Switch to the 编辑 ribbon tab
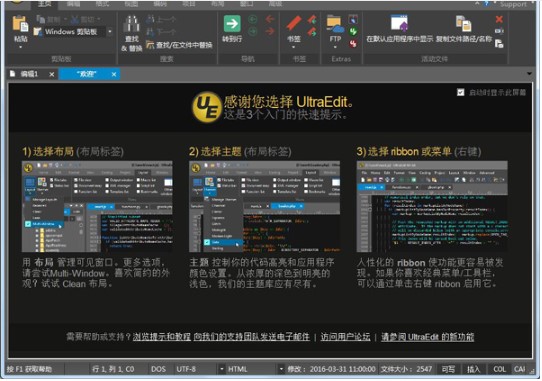 (x=73, y=4)
